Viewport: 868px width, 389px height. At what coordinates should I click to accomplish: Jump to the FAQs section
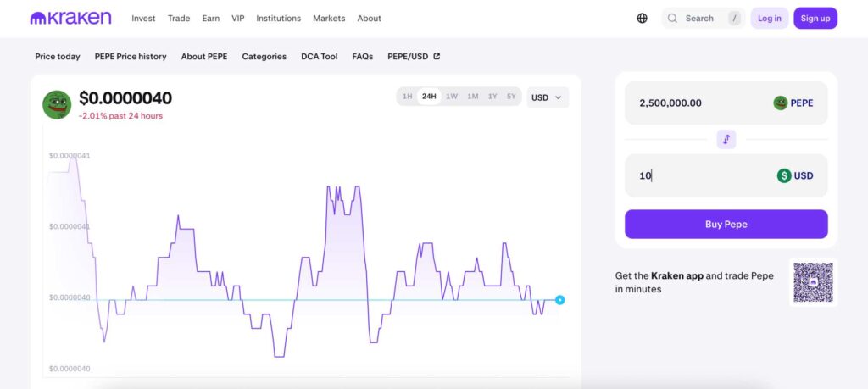(x=363, y=57)
